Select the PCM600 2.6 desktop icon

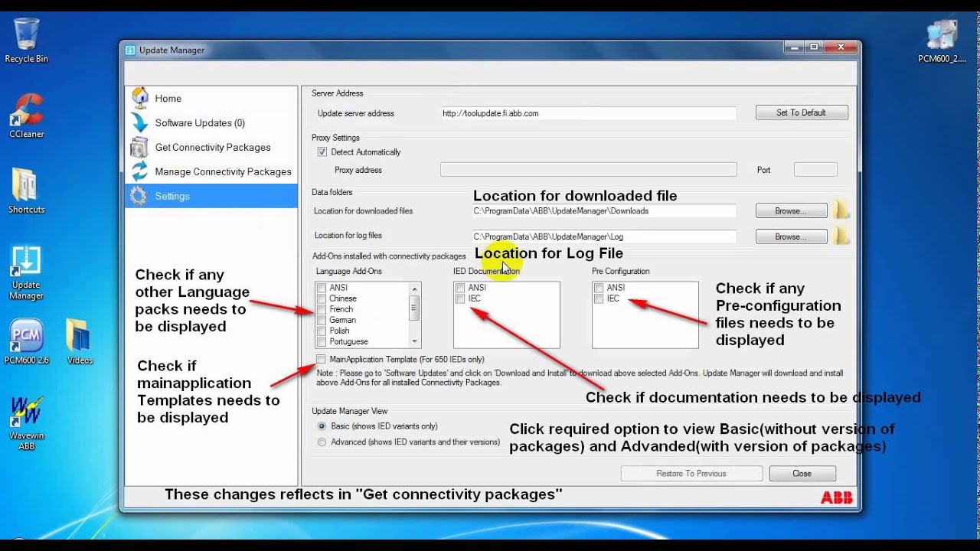coord(26,342)
